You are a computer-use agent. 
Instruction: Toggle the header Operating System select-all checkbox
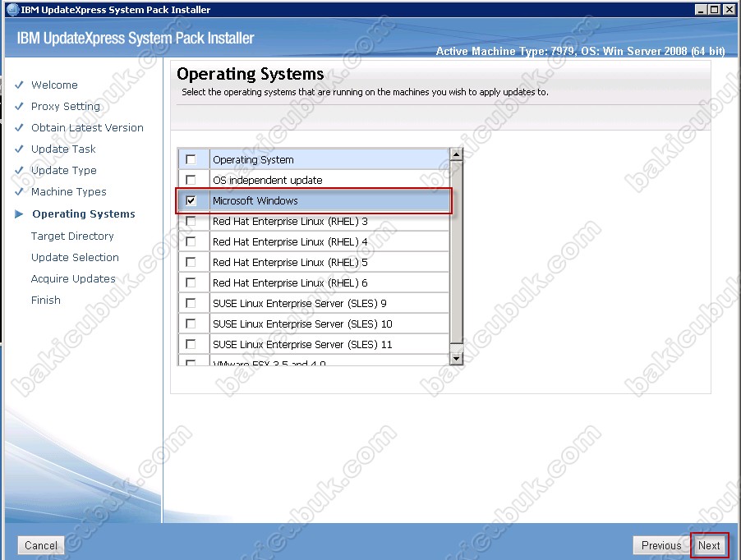click(x=191, y=159)
